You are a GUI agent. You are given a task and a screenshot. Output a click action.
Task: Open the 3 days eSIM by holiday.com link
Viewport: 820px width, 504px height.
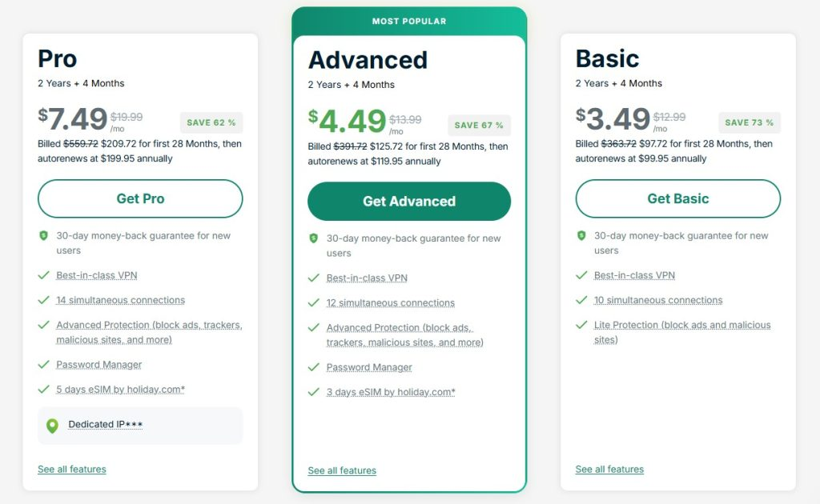pos(391,393)
